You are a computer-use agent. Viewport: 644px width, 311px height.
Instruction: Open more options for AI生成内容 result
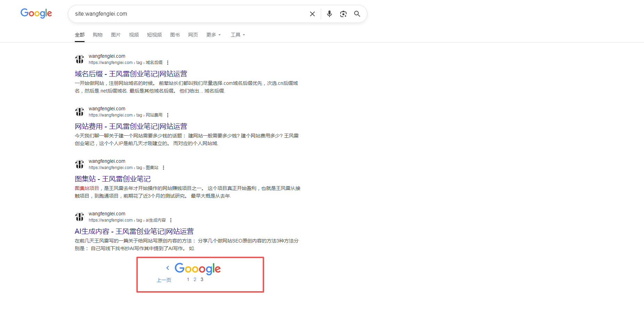[171, 220]
